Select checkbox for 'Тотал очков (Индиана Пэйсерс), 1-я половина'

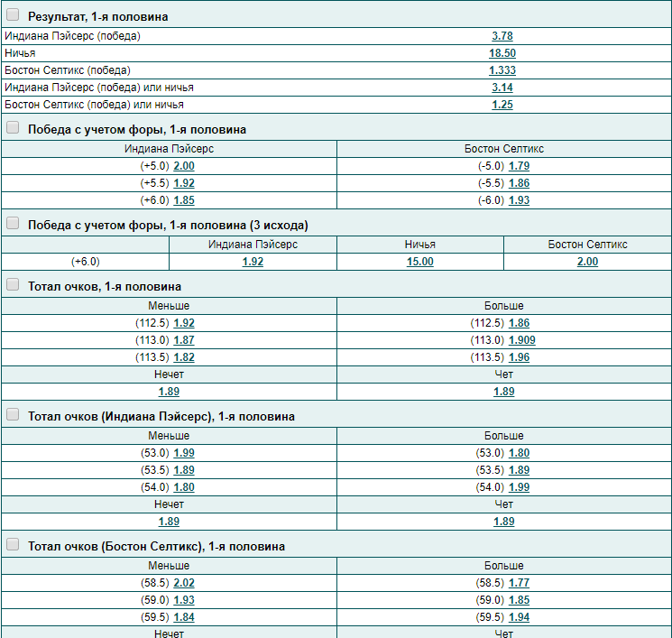[x=13, y=414]
